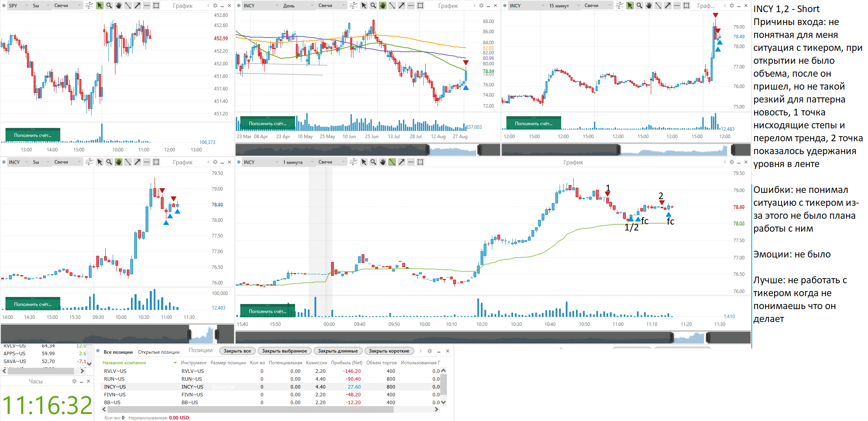This screenshot has height=421, width=868.
Task: Switch to Открытые позиции tab
Action: click(159, 352)
